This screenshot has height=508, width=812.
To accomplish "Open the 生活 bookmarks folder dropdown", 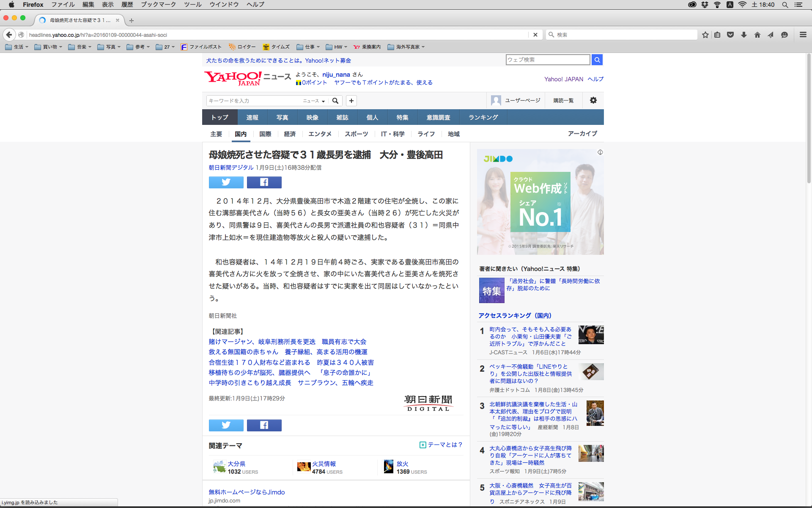I will point(17,47).
